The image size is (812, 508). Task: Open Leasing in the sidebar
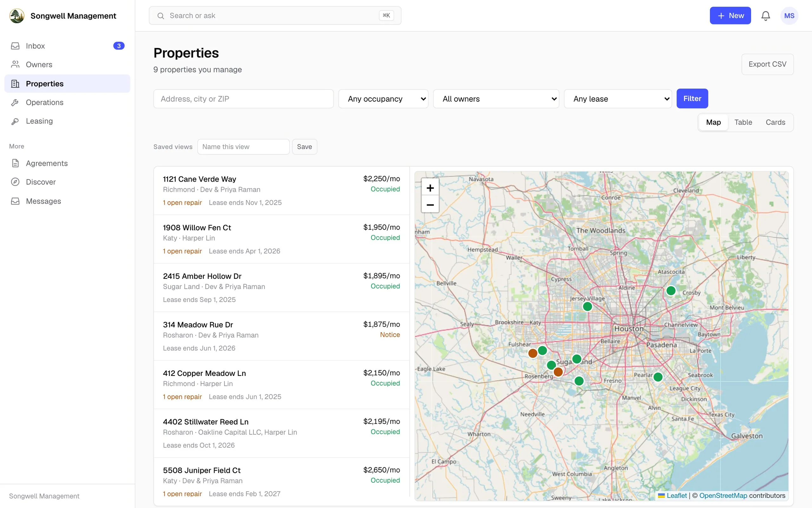click(67, 121)
